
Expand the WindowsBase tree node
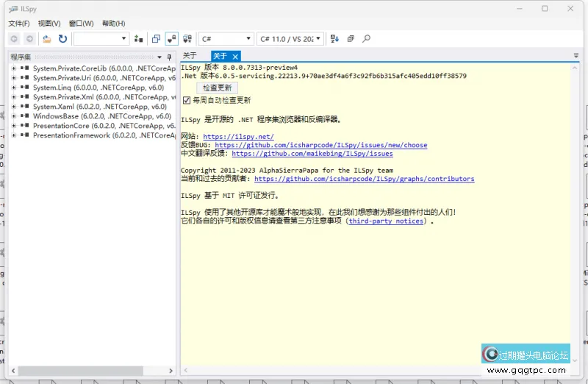pyautogui.click(x=14, y=116)
